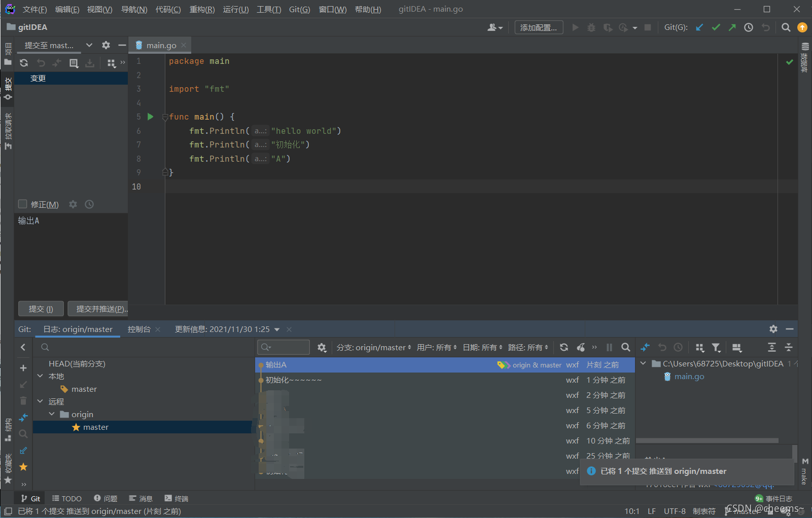Image resolution: width=812 pixels, height=518 pixels.
Task: Click the 添加配置 button
Action: [x=539, y=27]
